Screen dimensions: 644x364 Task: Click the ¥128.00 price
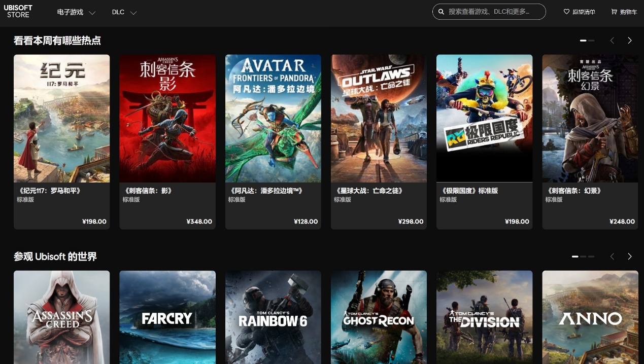[x=306, y=222]
